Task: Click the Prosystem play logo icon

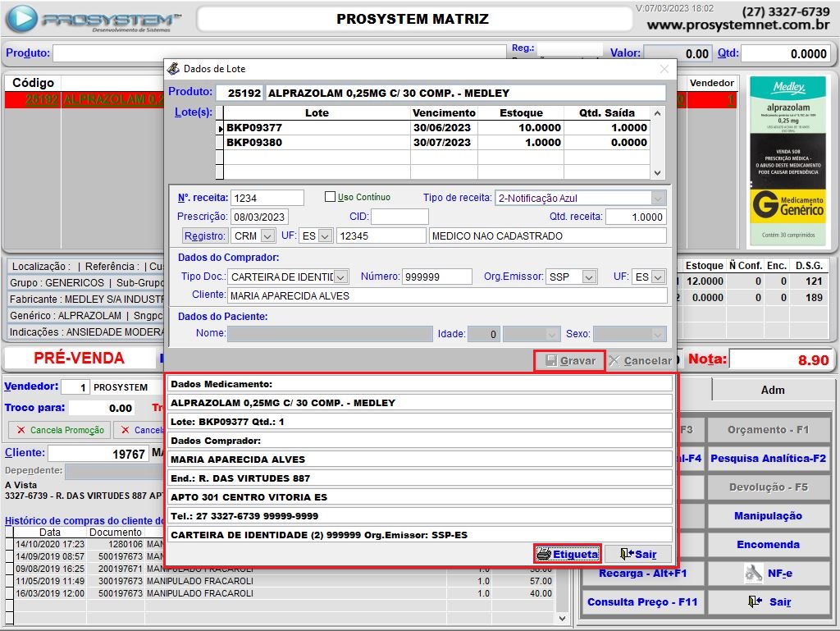Action: click(21, 19)
